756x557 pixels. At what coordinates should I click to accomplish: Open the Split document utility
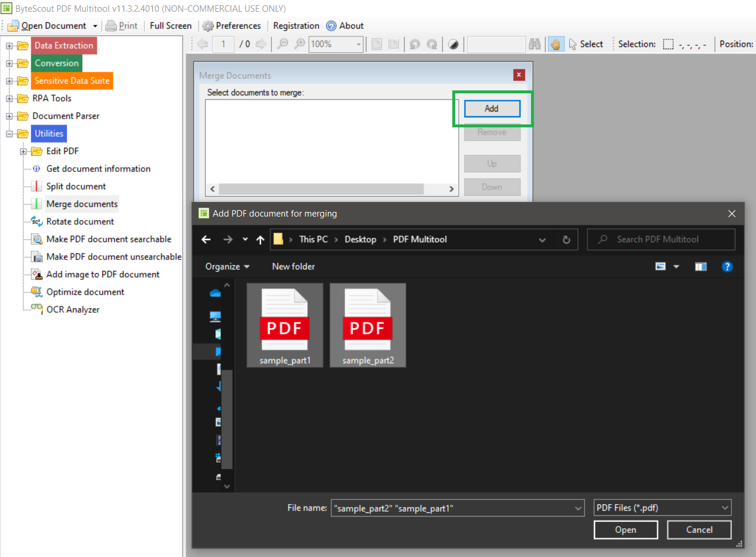[x=76, y=186]
